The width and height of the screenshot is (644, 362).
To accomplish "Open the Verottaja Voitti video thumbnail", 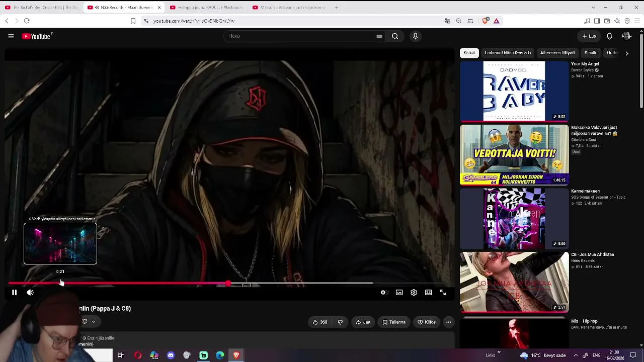I will point(514,155).
